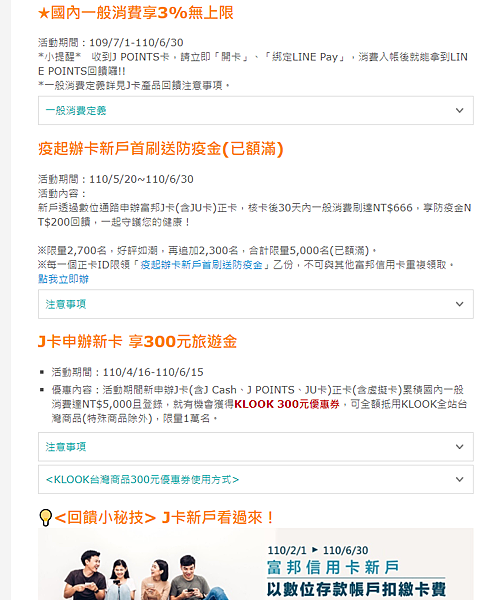This screenshot has height=600, width=494.
Task: Click chevron arrow on 一般消費定義 row
Action: coord(460,111)
